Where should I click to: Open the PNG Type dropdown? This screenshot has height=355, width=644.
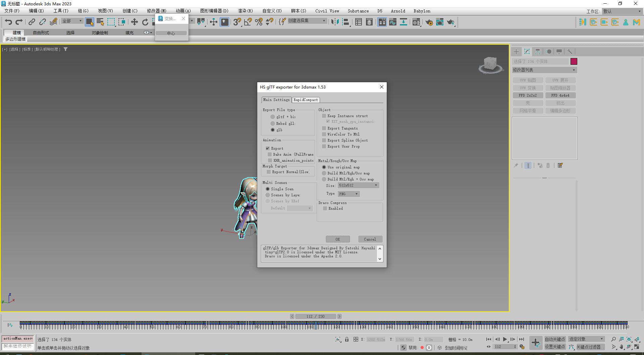coord(348,194)
